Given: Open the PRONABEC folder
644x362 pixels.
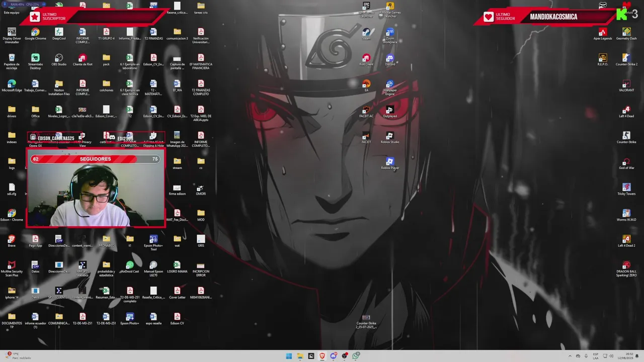Looking at the screenshot, I should [x=106, y=241].
